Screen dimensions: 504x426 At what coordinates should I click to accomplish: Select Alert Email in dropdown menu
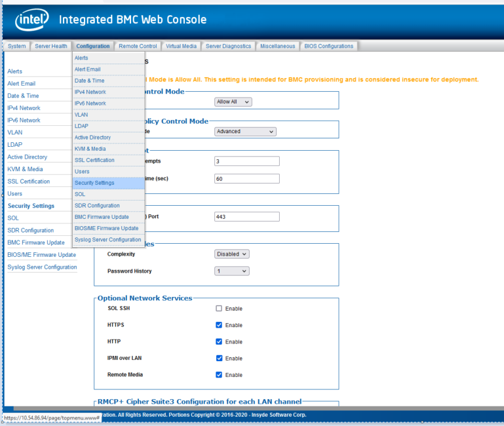pos(109,69)
